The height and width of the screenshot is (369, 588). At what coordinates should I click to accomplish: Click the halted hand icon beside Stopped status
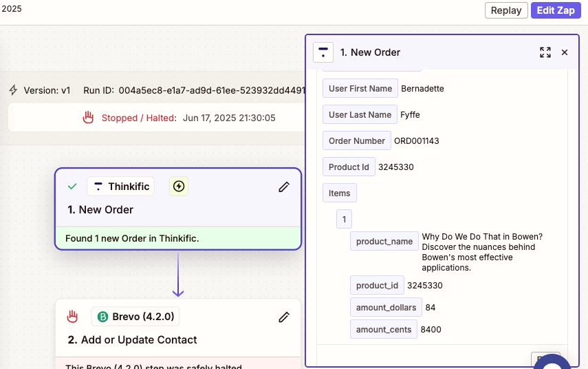click(88, 118)
